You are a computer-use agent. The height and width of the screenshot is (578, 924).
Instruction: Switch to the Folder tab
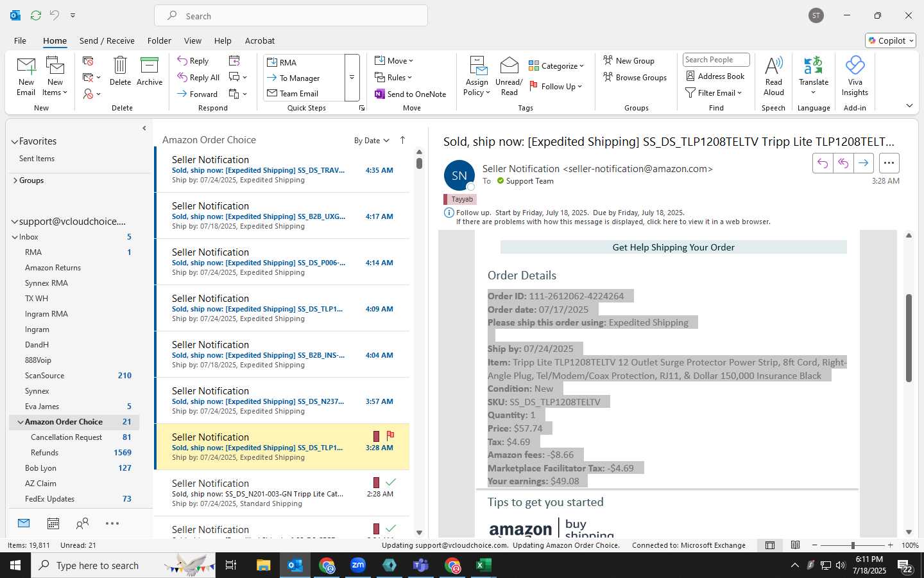pyautogui.click(x=159, y=40)
